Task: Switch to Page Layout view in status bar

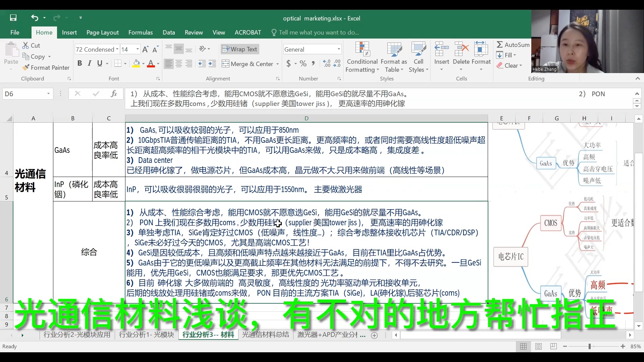Action: [538, 347]
